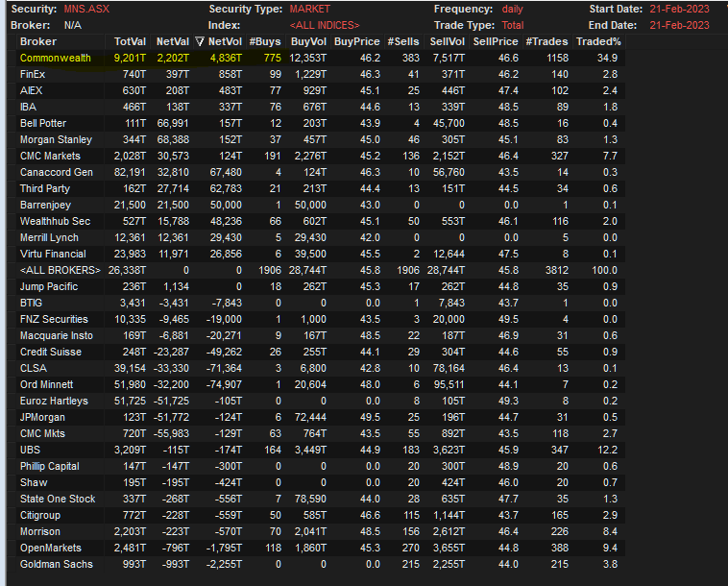Image resolution: width=728 pixels, height=586 pixels.
Task: Select the Third Party broker row
Action: (321, 188)
